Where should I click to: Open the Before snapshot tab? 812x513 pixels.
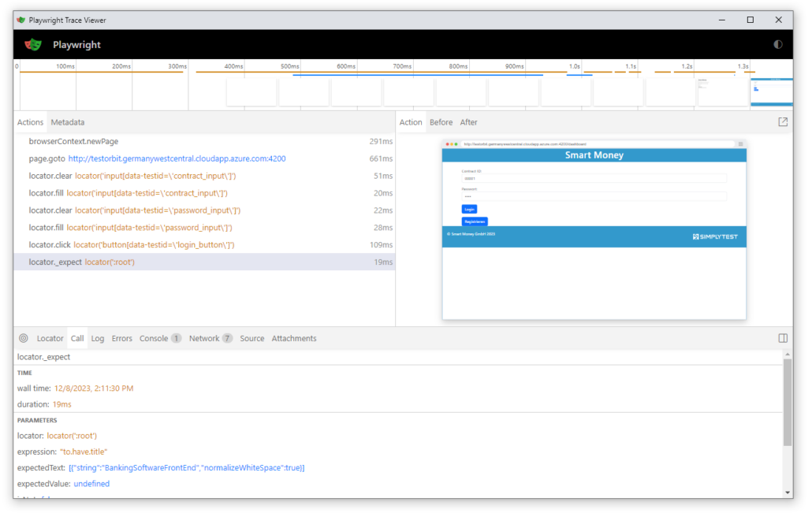click(x=441, y=122)
